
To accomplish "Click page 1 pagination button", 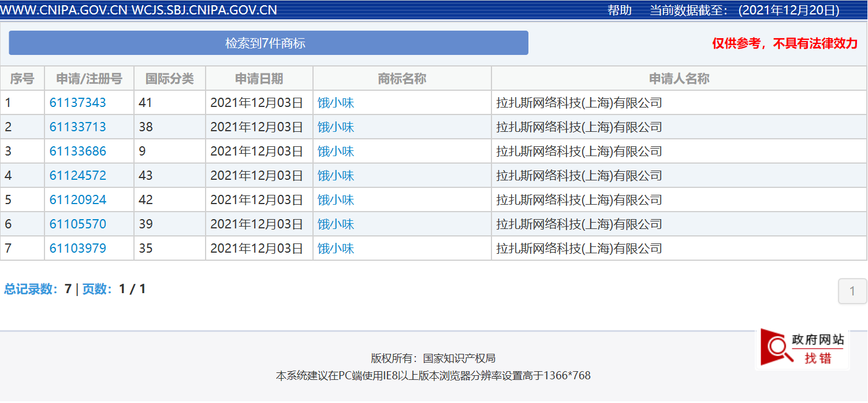I will 852,291.
